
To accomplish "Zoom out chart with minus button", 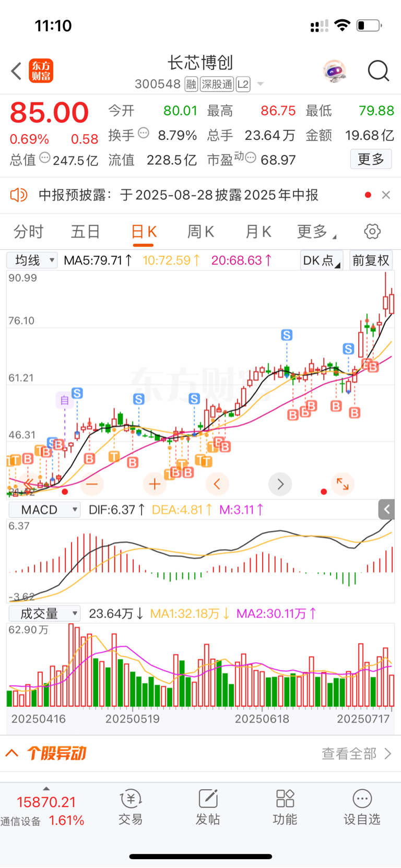I will click(92, 484).
